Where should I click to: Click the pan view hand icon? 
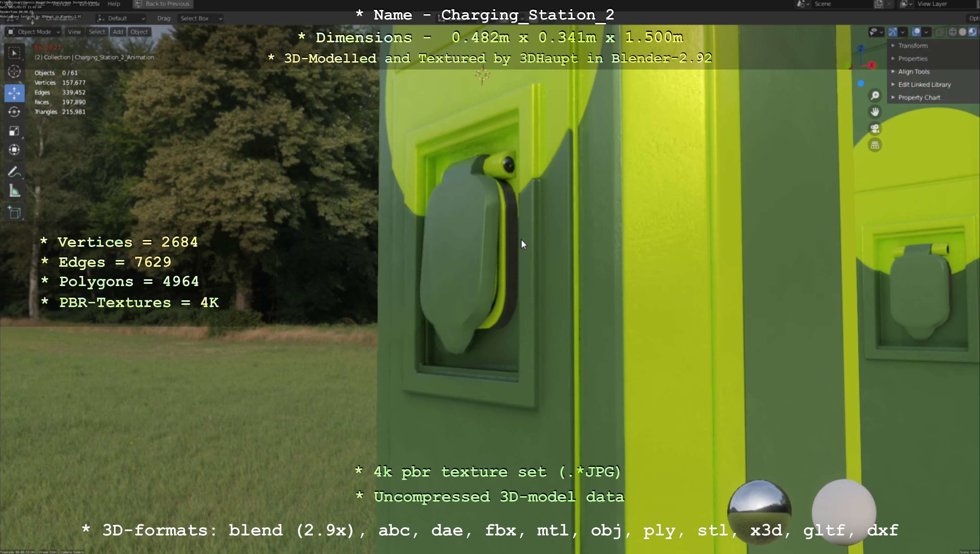pos(875,112)
